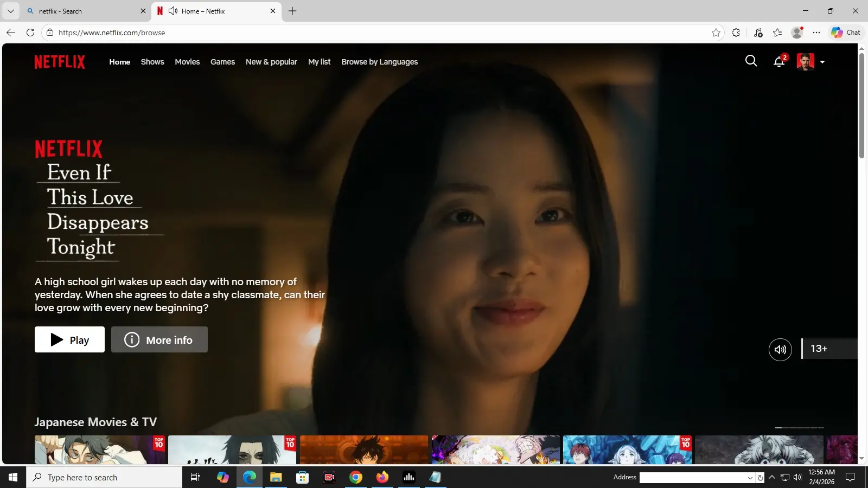Click the Japanese Movies & TV heading
The width and height of the screenshot is (868, 488).
coord(95,422)
